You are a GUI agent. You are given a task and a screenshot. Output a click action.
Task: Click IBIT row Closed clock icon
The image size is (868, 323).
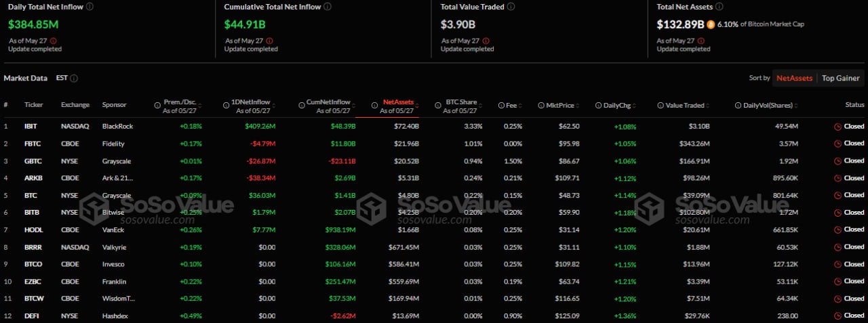coord(837,126)
